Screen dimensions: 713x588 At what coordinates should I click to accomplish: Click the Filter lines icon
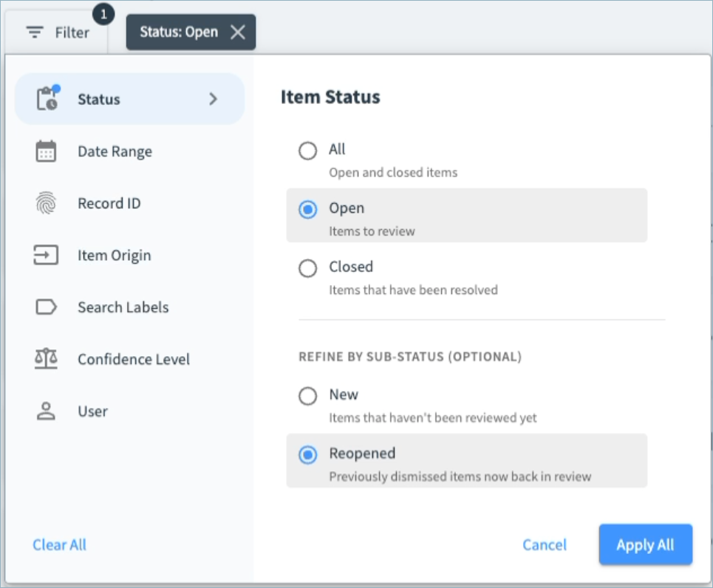pos(35,33)
